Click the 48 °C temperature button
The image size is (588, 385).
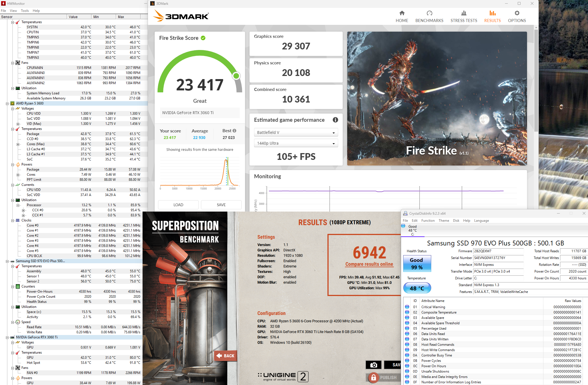click(417, 288)
